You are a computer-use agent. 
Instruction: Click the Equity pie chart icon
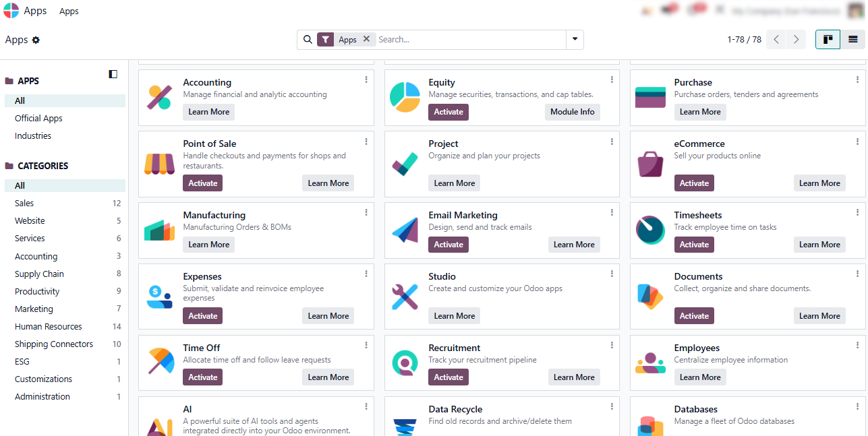click(405, 97)
